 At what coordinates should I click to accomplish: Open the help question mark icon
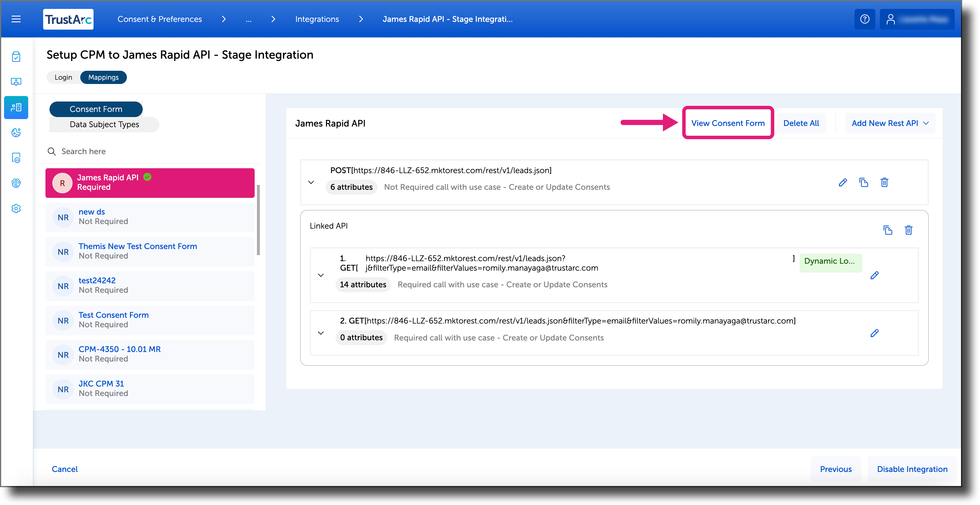click(864, 19)
